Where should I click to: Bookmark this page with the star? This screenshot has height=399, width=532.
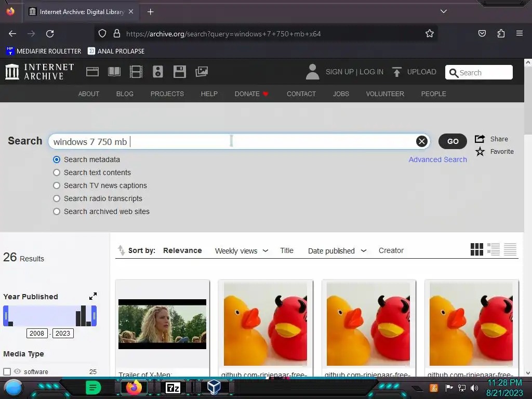[430, 34]
